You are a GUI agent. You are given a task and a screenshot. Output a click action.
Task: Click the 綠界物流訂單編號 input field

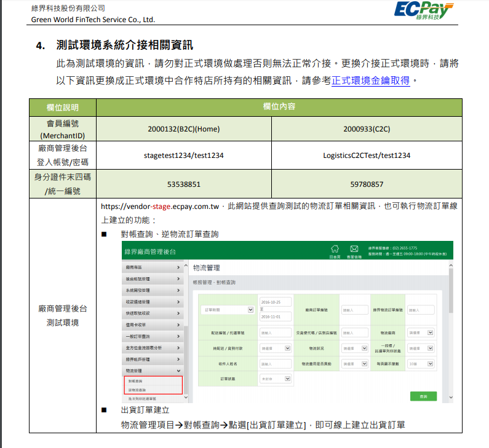click(x=421, y=310)
